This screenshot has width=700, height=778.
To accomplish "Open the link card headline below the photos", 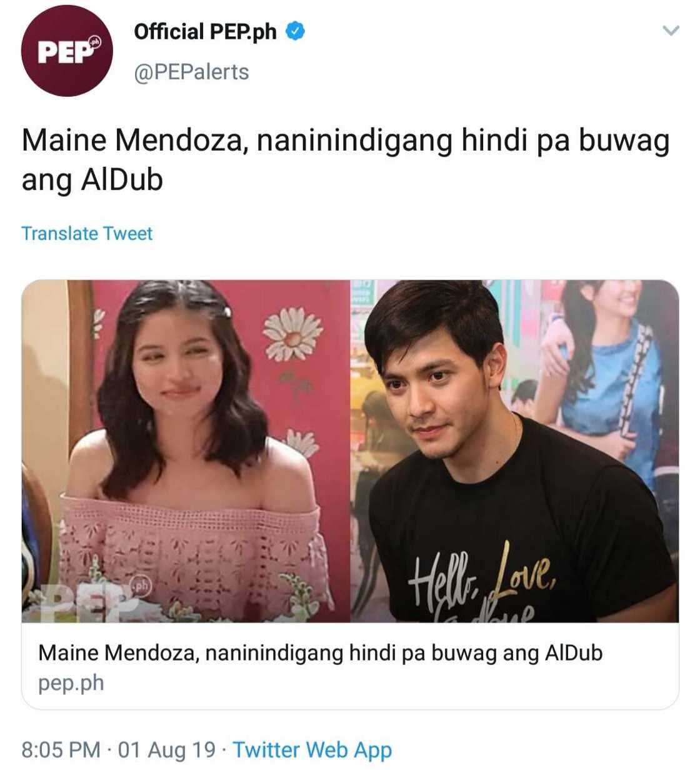I will point(321,652).
